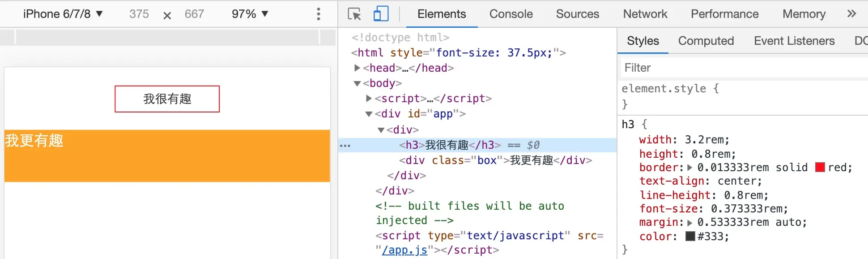
Task: Focus the styles Filter input field
Action: tap(744, 68)
